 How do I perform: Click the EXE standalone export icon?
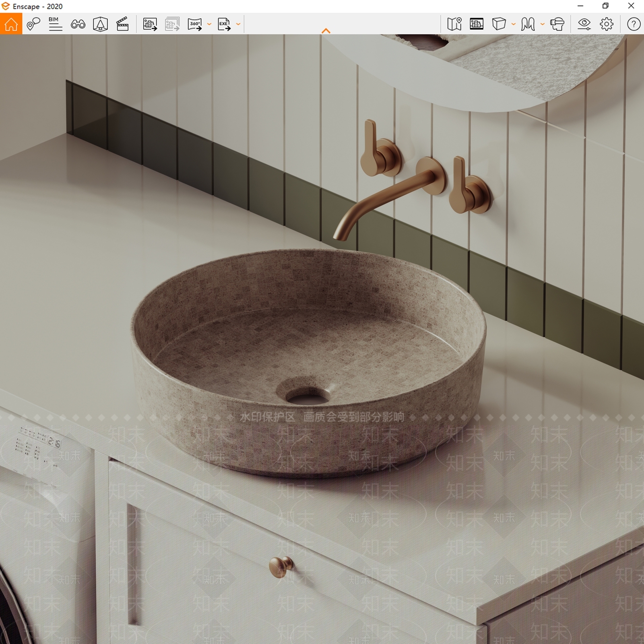[224, 24]
